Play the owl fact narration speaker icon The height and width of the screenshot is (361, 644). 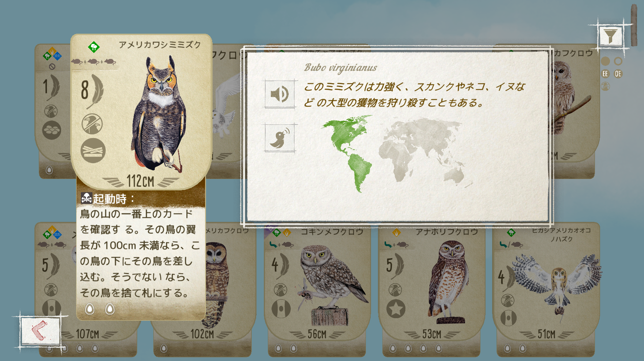click(x=280, y=94)
